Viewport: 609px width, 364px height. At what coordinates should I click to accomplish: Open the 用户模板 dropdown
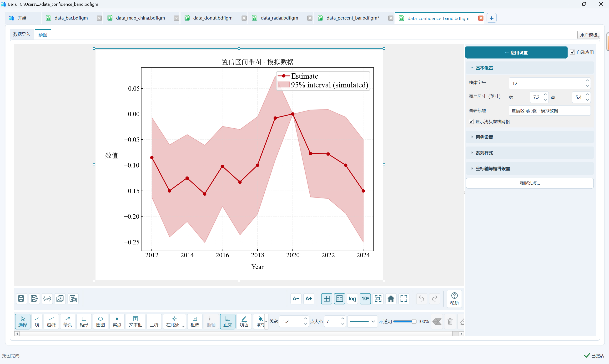click(x=589, y=35)
